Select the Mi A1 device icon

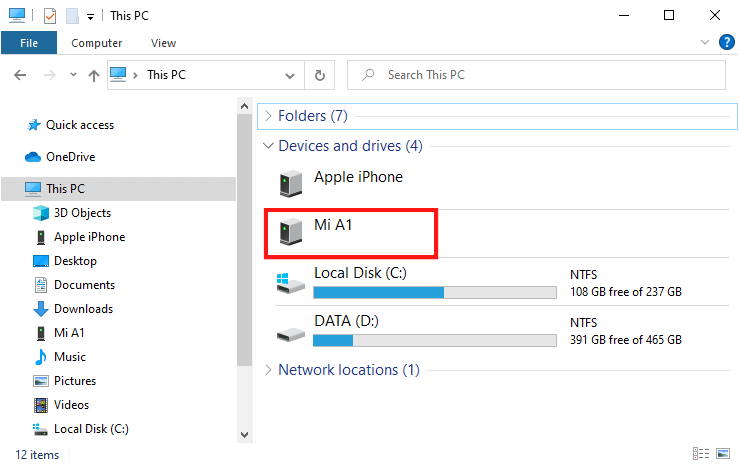click(x=291, y=231)
